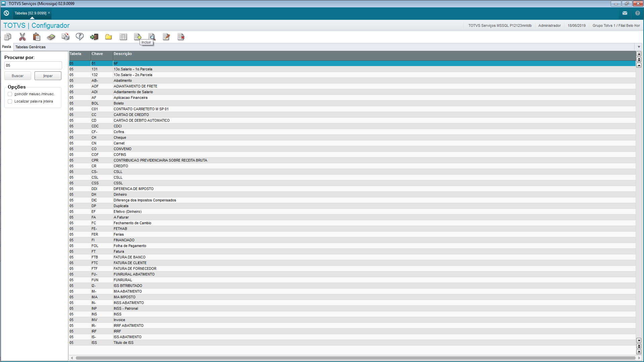Click the magnifier search record icon

152,37
